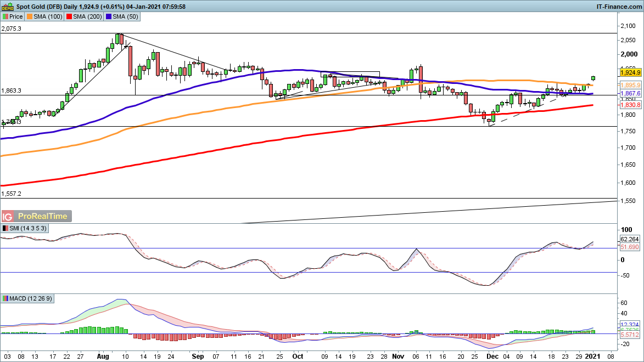Click the DEMO candlestick icon in title bar
The height and width of the screenshot is (362, 644).
tap(7, 6)
